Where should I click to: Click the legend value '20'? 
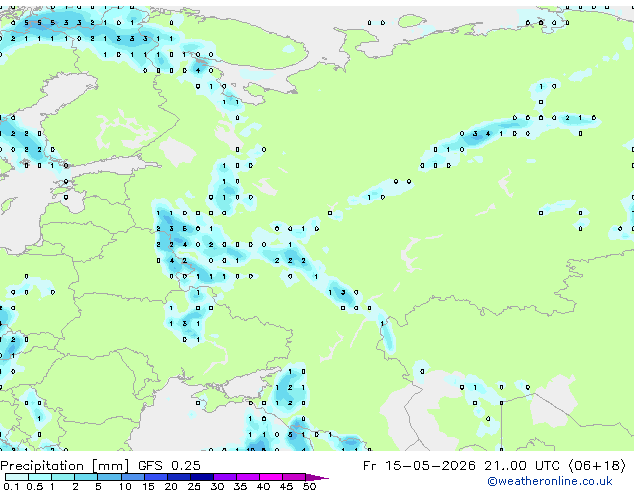pos(171,486)
